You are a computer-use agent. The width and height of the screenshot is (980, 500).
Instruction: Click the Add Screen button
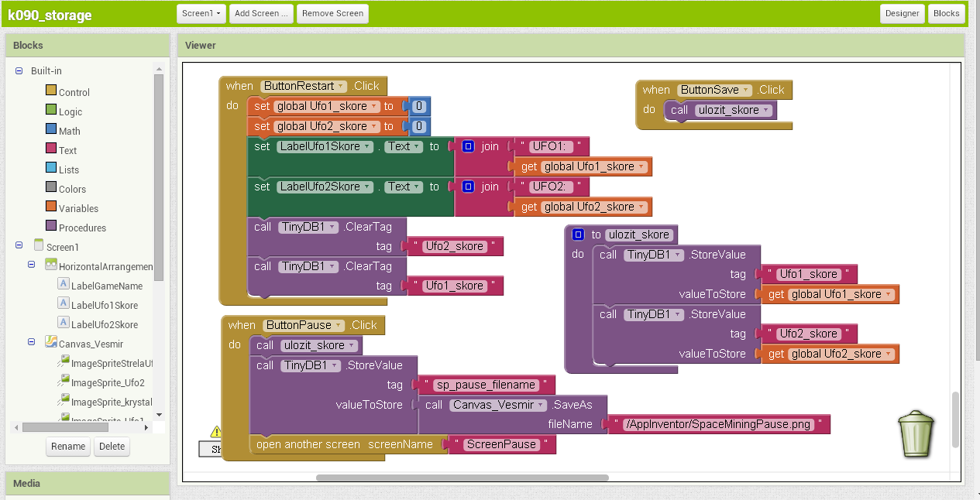[x=262, y=13]
